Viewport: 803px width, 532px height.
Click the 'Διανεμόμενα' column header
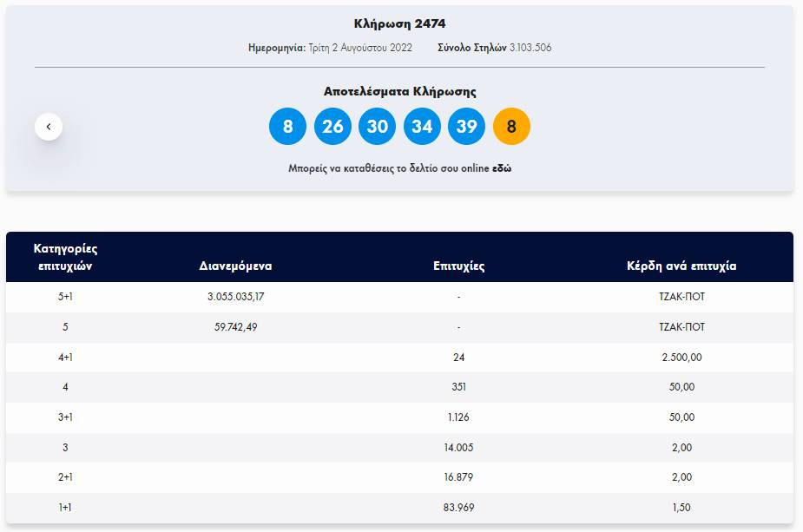tap(235, 266)
